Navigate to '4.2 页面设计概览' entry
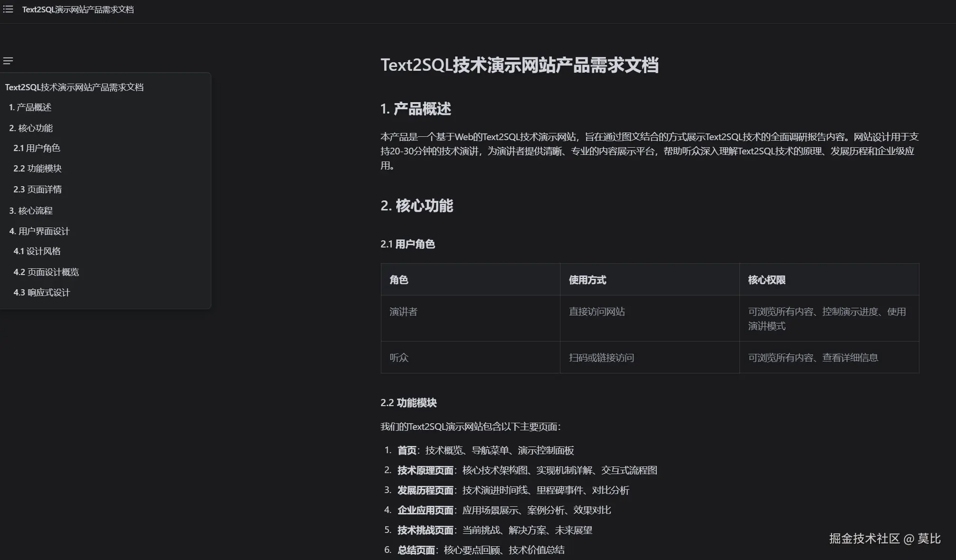The height and width of the screenshot is (560, 956). tap(46, 272)
